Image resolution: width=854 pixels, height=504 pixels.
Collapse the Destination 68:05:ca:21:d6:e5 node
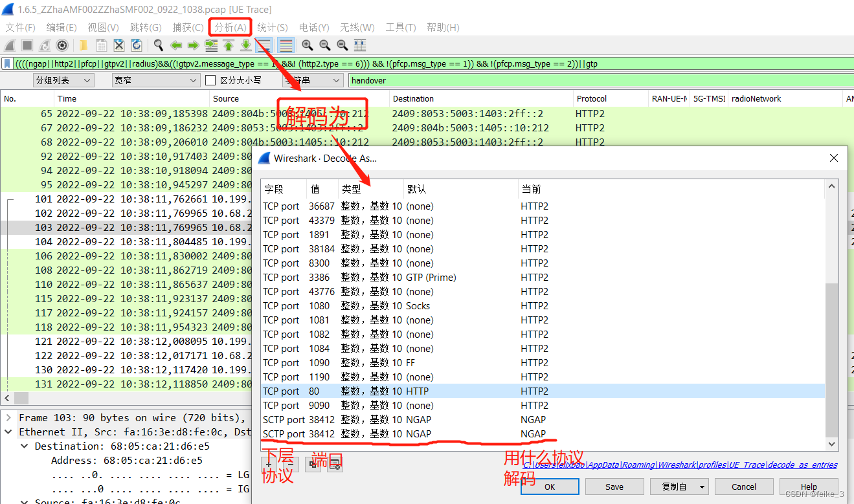(24, 446)
